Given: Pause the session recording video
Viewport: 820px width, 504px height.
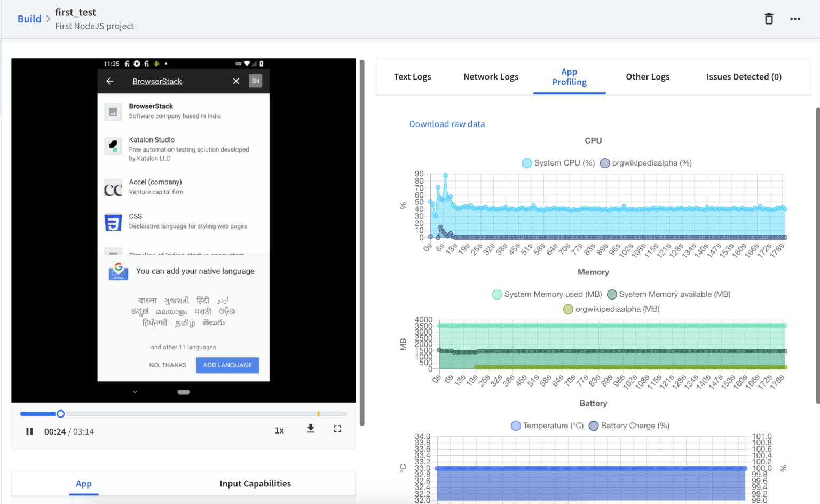Looking at the screenshot, I should 29,431.
